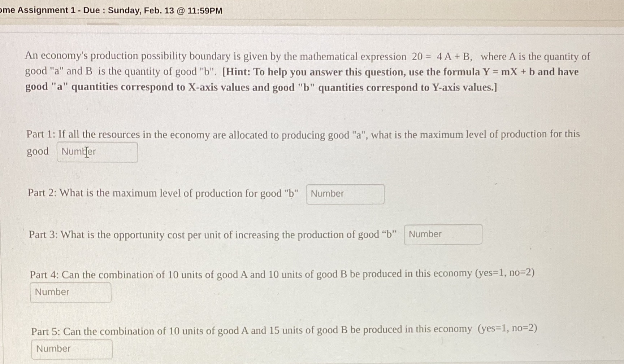Screen dimensions: 624x364
Task: Click the Part 4 question text
Action: pos(217,274)
